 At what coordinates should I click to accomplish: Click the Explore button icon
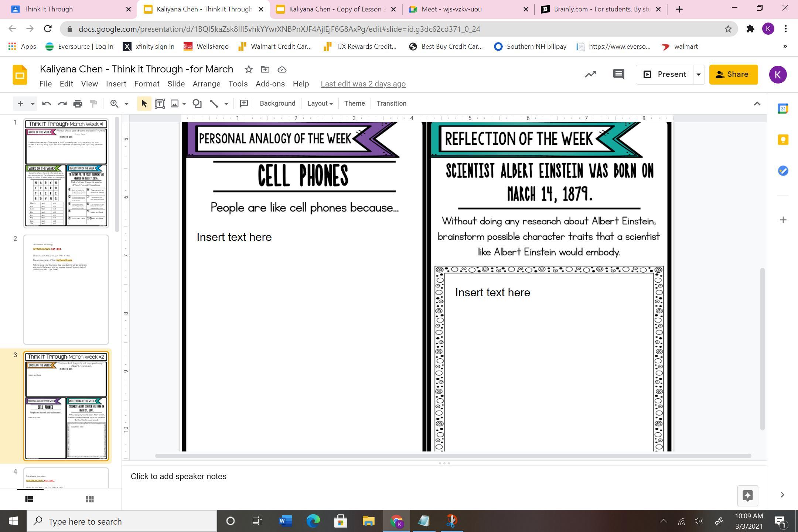[x=747, y=495]
